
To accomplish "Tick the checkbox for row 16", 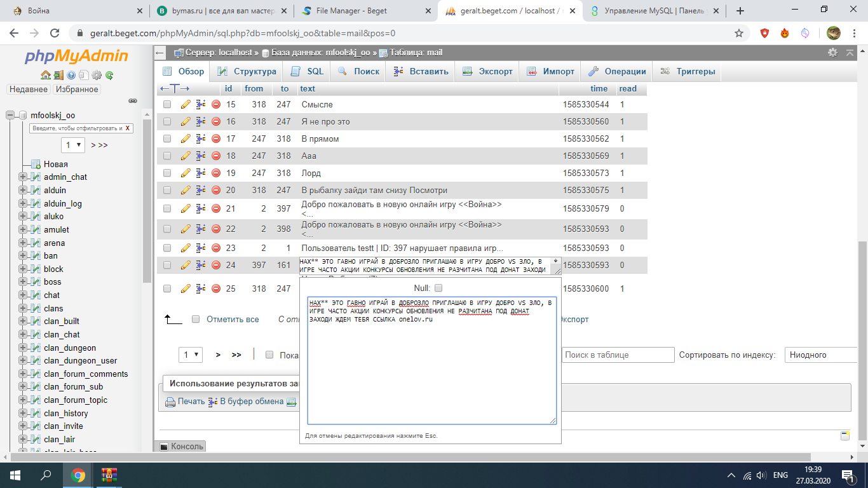I will click(x=167, y=121).
